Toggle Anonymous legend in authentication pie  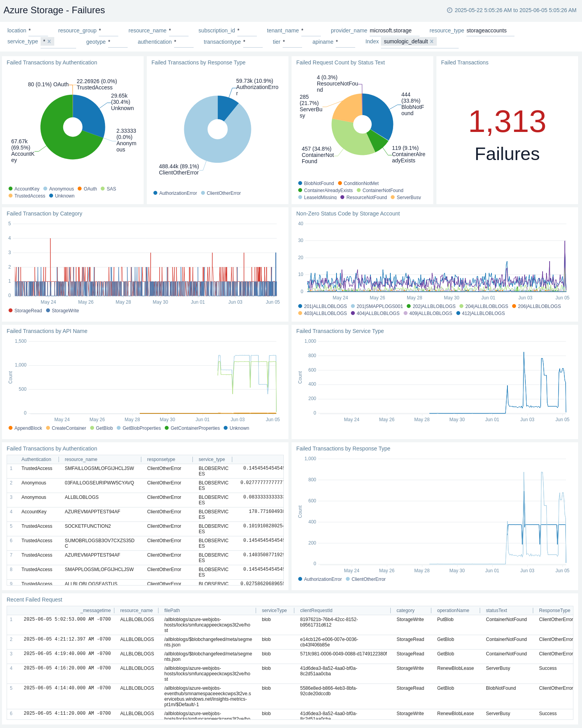point(59,189)
